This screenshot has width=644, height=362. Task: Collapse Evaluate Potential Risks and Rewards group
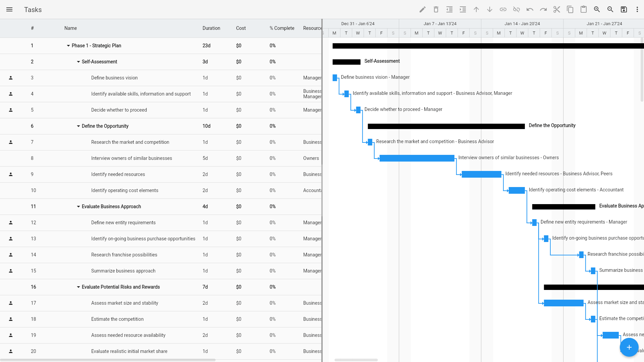coord(78,287)
